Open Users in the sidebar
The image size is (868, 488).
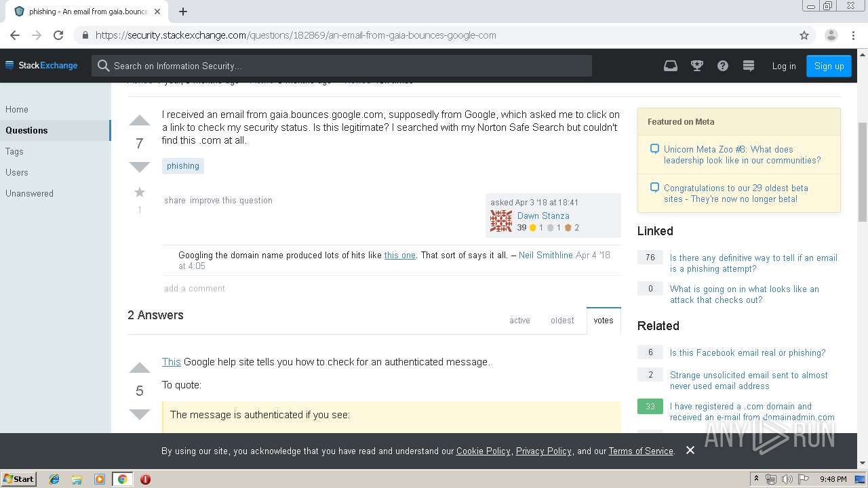[17, 172]
